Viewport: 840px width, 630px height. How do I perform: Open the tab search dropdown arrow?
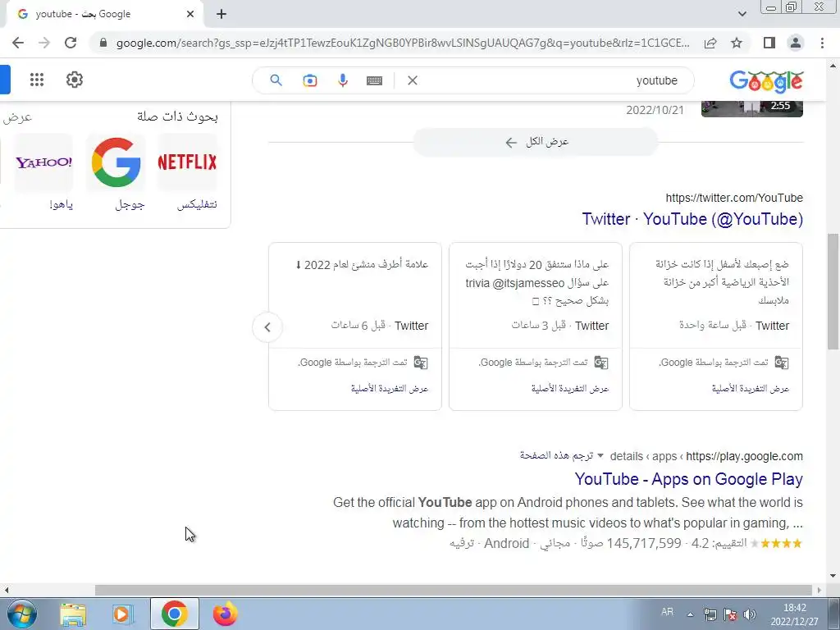coord(742,14)
